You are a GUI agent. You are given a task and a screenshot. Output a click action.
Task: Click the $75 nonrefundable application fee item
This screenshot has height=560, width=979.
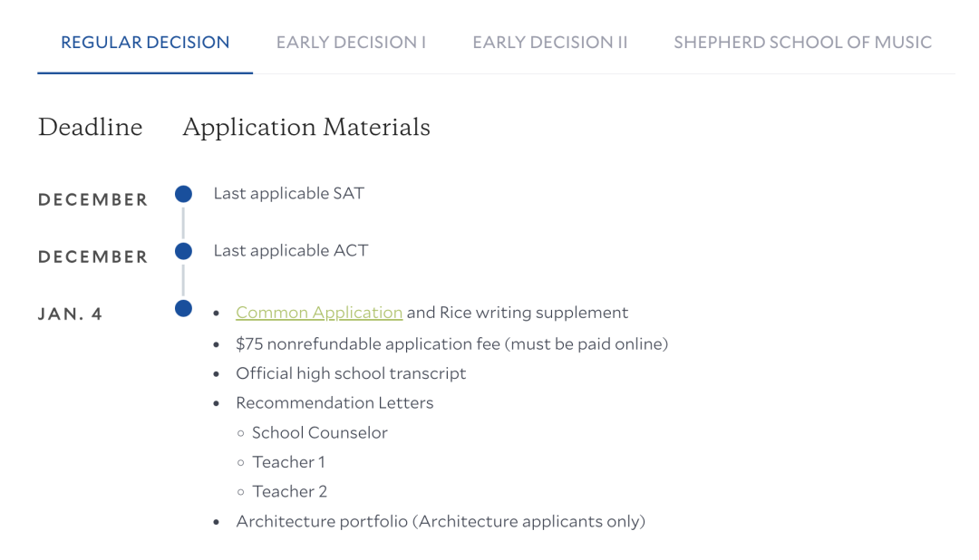[x=451, y=344]
